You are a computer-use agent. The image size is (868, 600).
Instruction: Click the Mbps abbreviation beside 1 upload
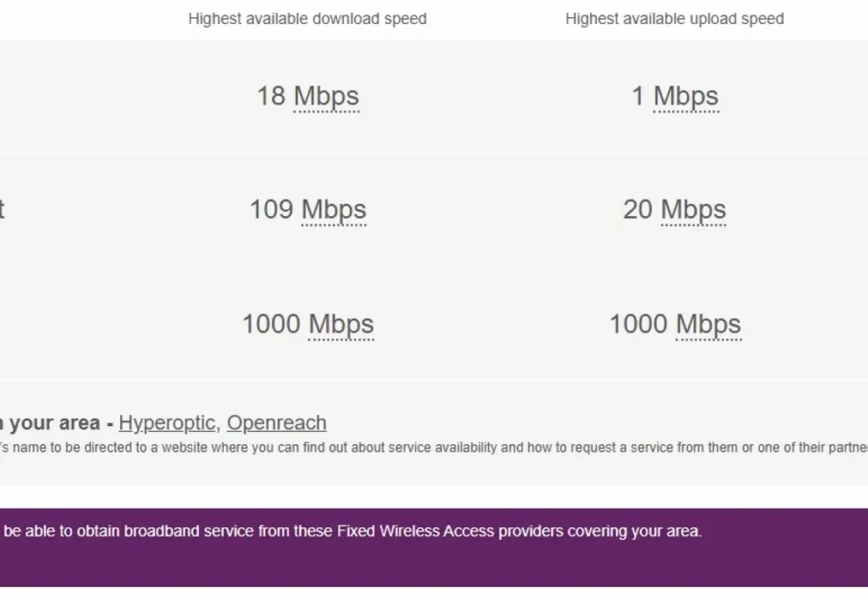[685, 96]
